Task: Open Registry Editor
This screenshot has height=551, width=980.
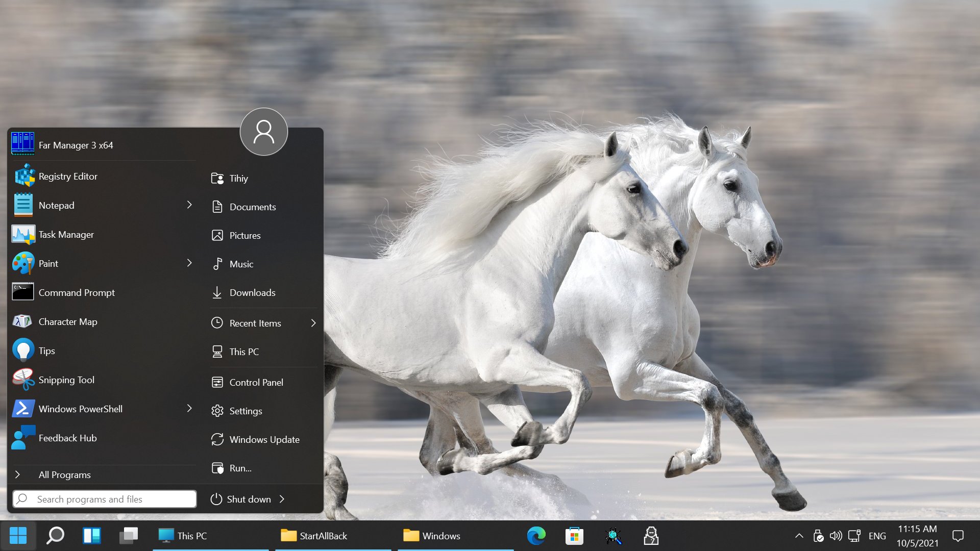Action: (67, 176)
